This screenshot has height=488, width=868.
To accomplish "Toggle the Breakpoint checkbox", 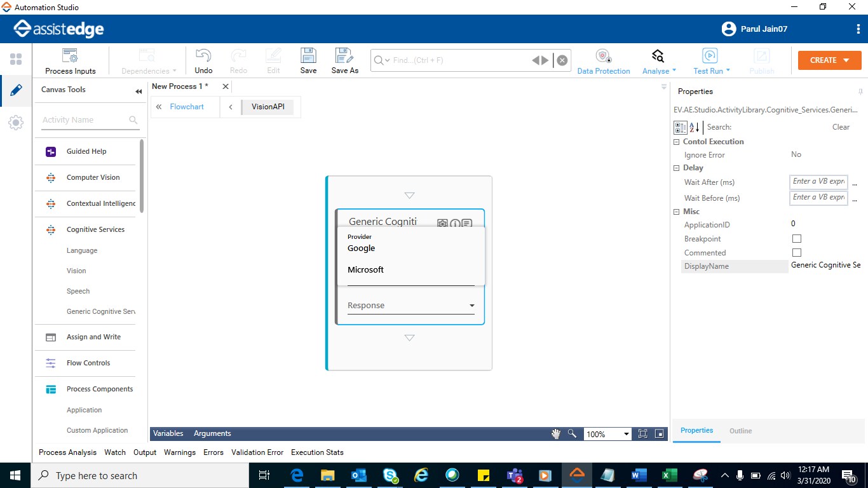I will pos(797,239).
